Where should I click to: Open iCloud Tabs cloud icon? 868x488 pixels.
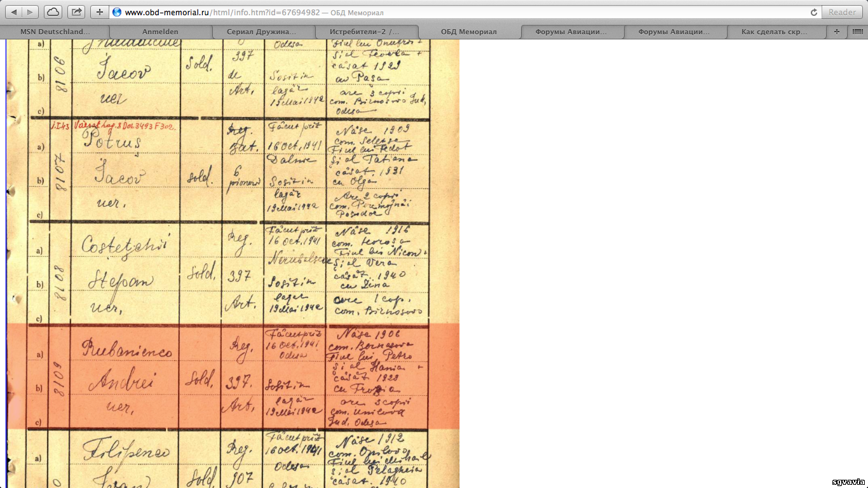coord(53,12)
